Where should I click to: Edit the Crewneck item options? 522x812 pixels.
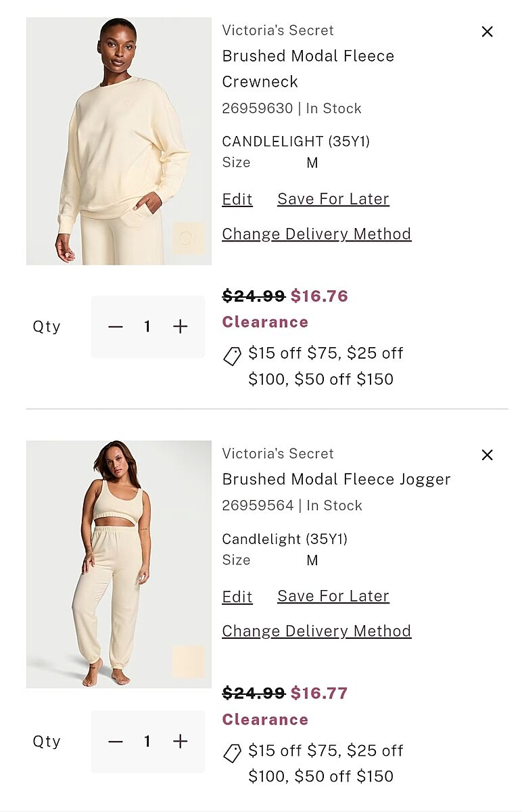(x=237, y=200)
